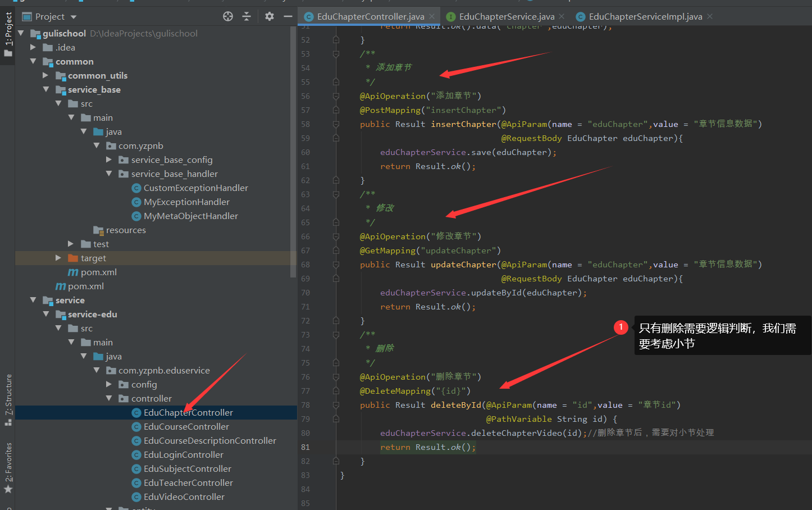Collapse the service-edu module
The height and width of the screenshot is (510, 812).
(x=45, y=314)
